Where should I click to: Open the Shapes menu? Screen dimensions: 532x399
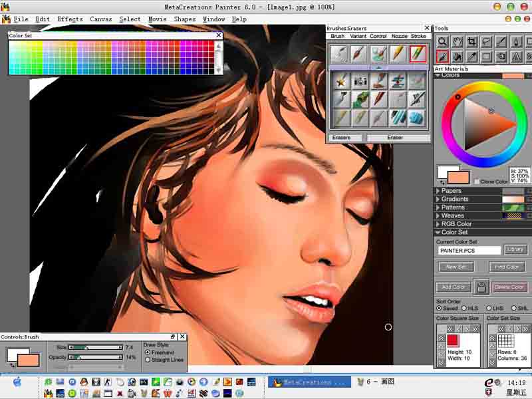tap(185, 19)
